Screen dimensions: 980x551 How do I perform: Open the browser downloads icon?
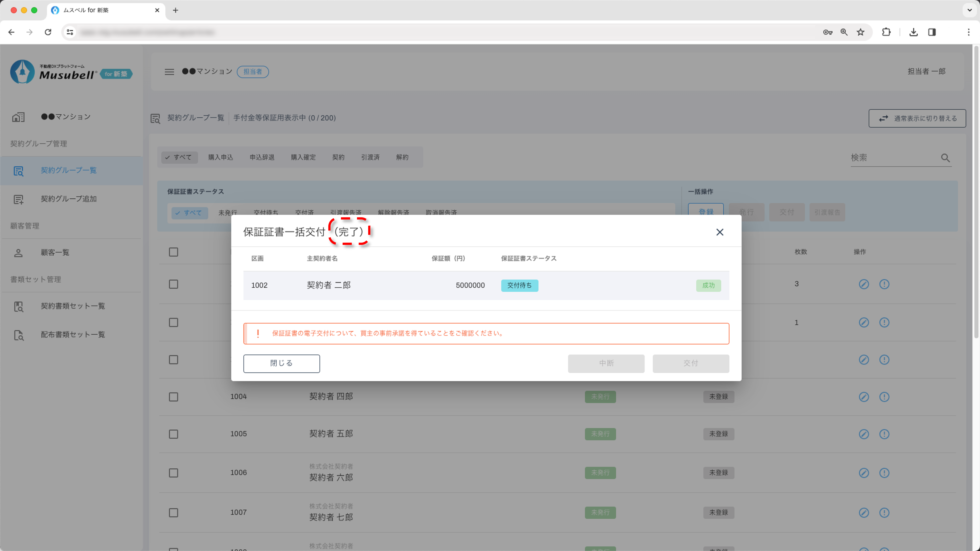tap(913, 32)
